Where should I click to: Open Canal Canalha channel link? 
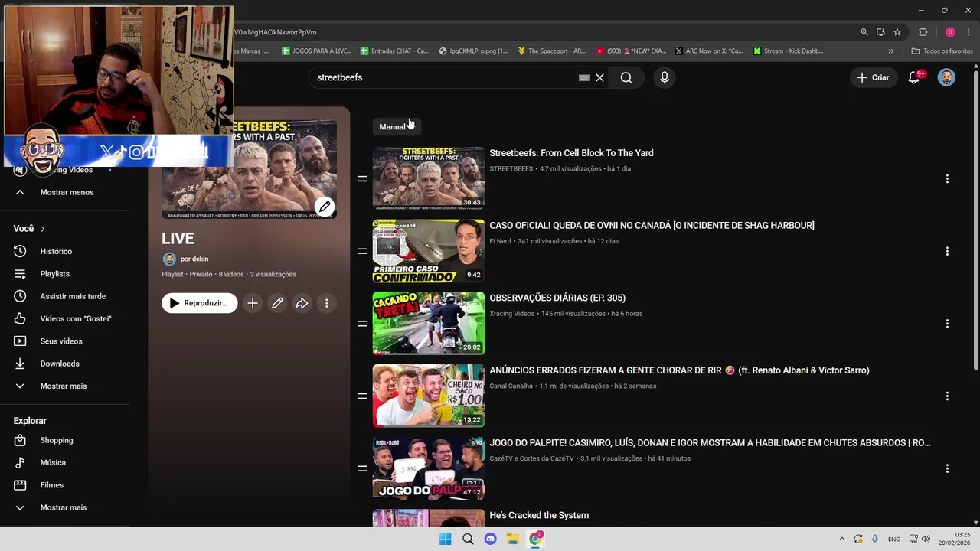pyautogui.click(x=511, y=386)
